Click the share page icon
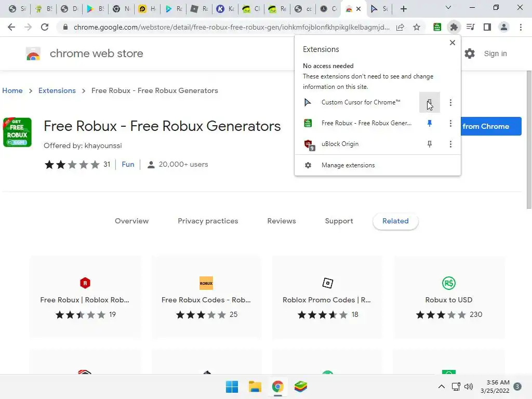 (400, 27)
